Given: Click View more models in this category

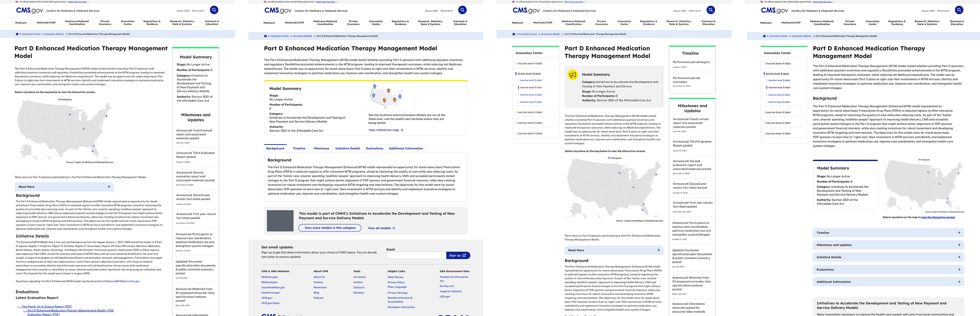Looking at the screenshot, I should [330, 228].
